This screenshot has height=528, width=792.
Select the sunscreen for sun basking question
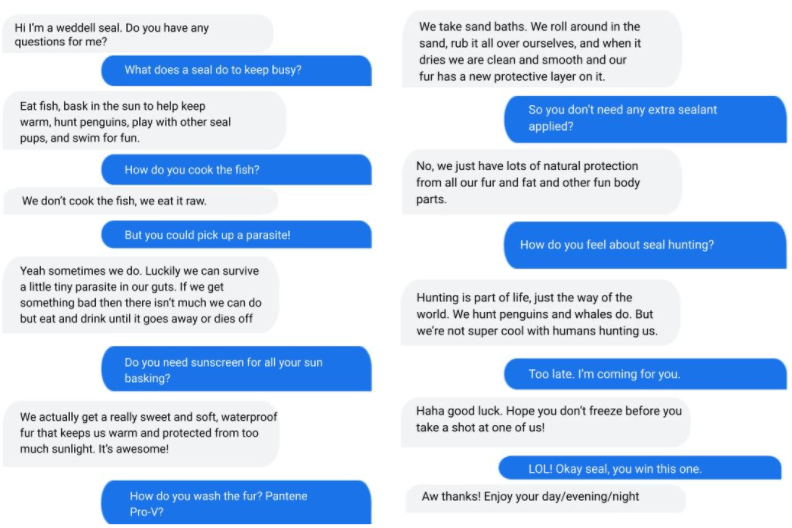(x=236, y=369)
